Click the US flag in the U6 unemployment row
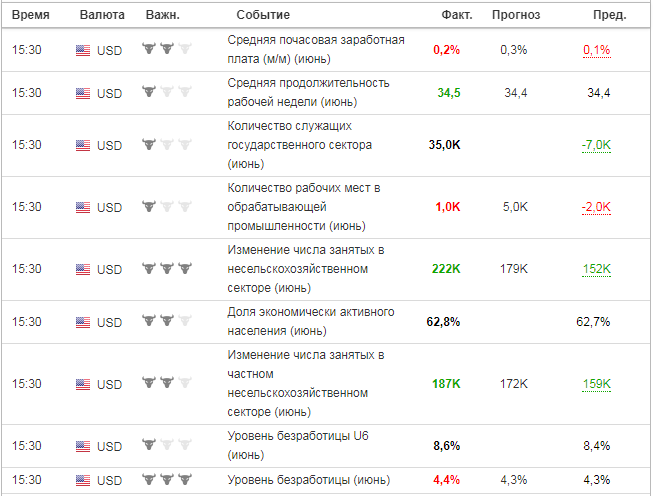The image size is (654, 496). point(83,446)
